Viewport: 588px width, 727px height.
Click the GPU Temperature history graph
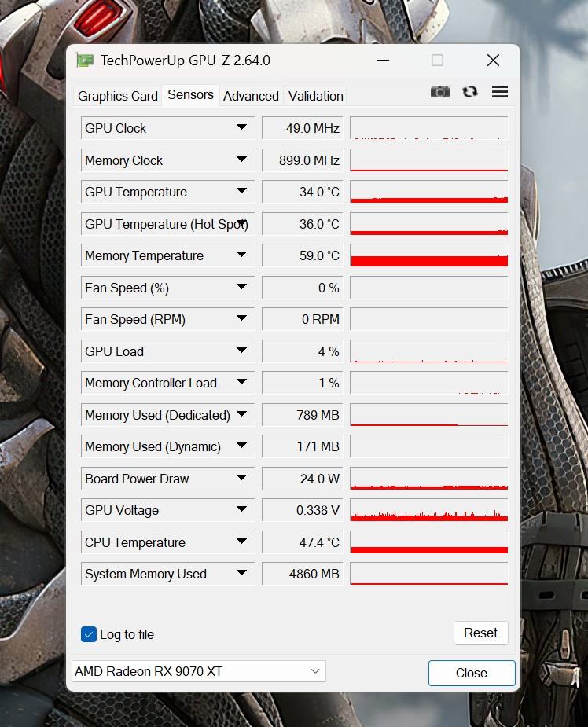click(429, 192)
